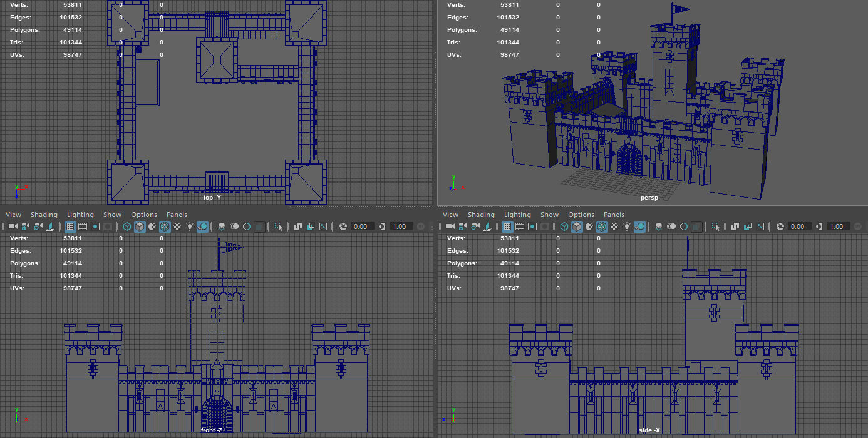Image resolution: width=868 pixels, height=438 pixels.
Task: Open Options menu in side panel
Action: pos(582,215)
